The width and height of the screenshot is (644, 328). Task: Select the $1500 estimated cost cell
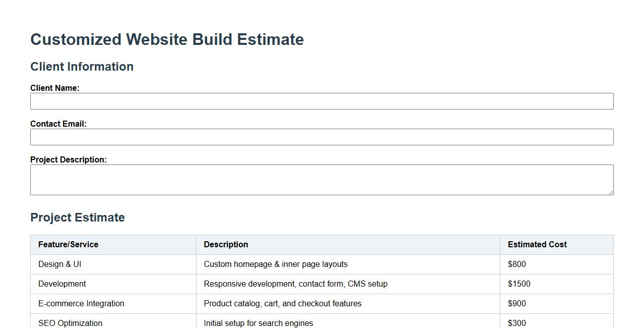tap(519, 284)
